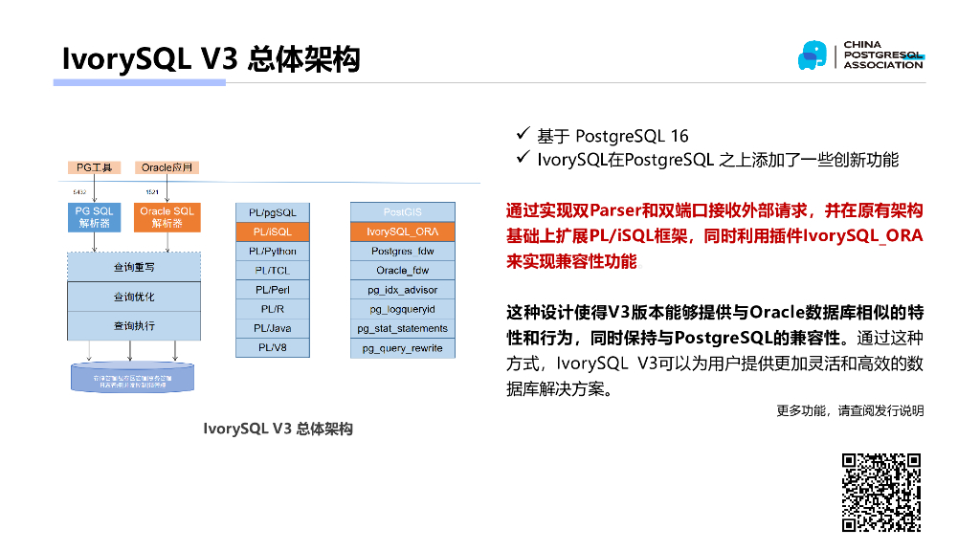Screen dimensions: 980x551
Task: Click the '更多功能，请查阅发行说明' note
Action: point(850,410)
